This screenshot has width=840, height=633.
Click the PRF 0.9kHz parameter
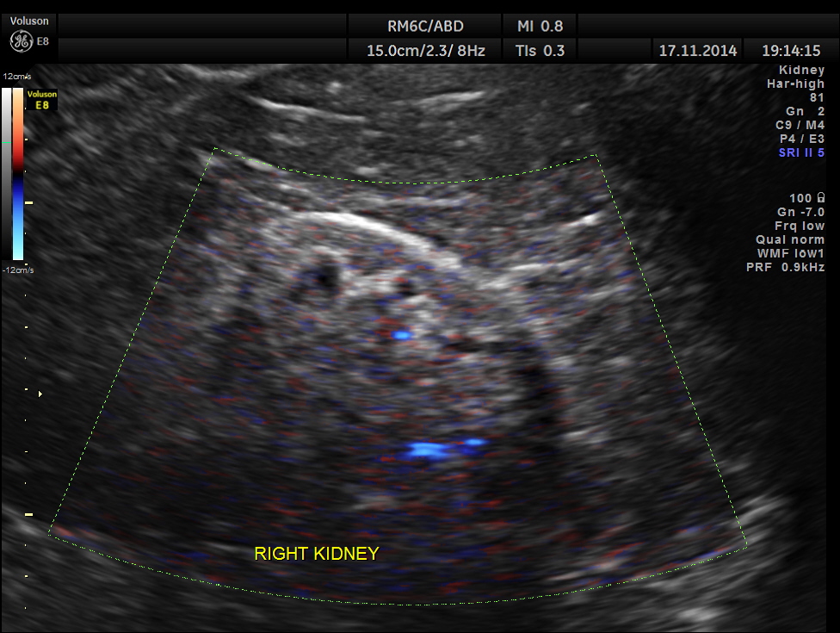click(785, 267)
